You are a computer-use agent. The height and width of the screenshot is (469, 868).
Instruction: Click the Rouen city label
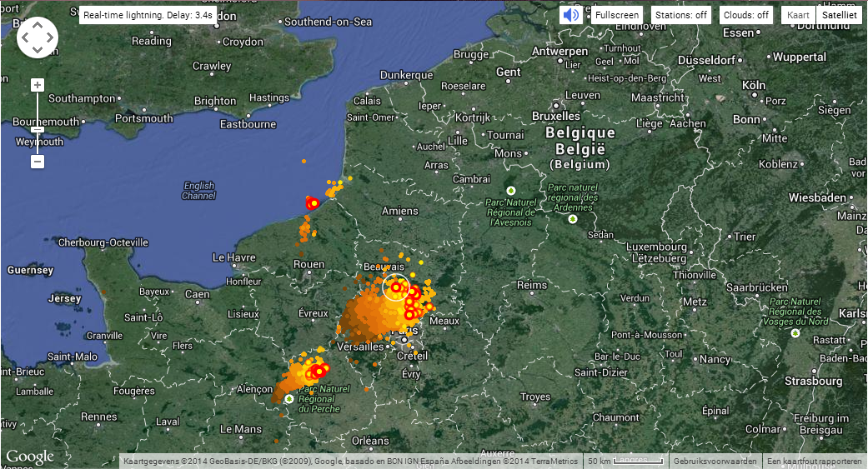click(309, 264)
